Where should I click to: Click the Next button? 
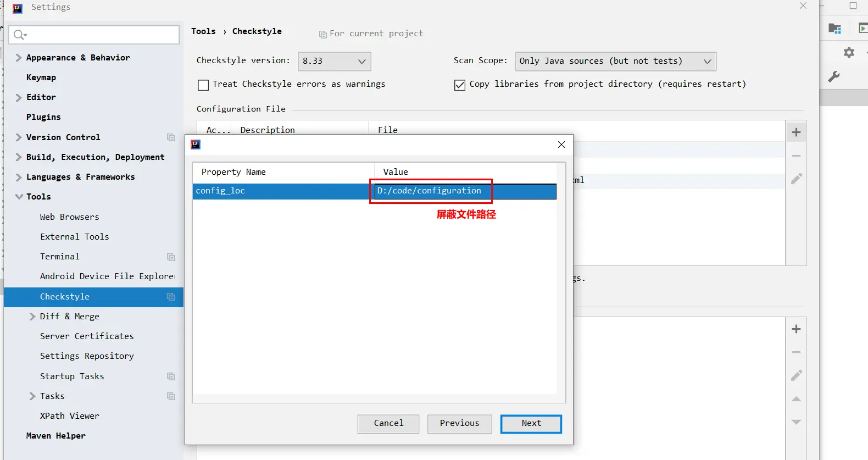531,424
